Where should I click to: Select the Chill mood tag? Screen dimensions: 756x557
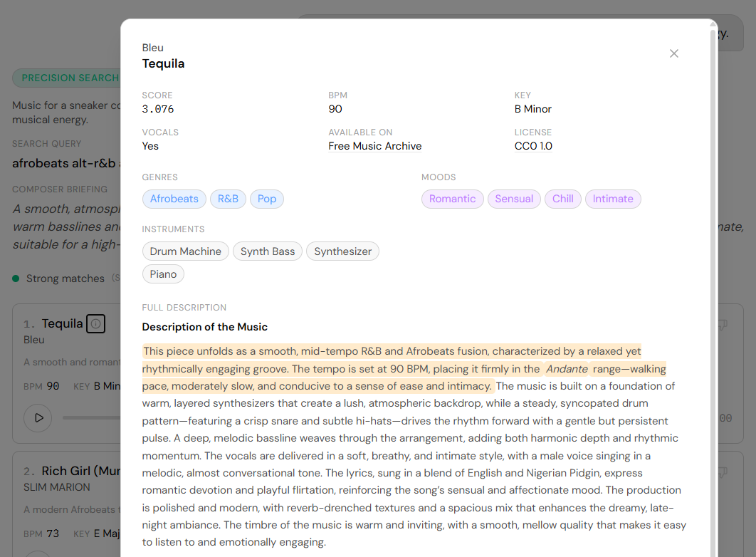point(562,199)
